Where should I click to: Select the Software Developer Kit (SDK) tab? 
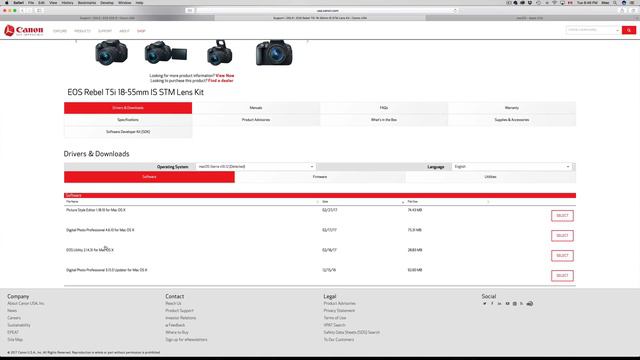pos(128,132)
